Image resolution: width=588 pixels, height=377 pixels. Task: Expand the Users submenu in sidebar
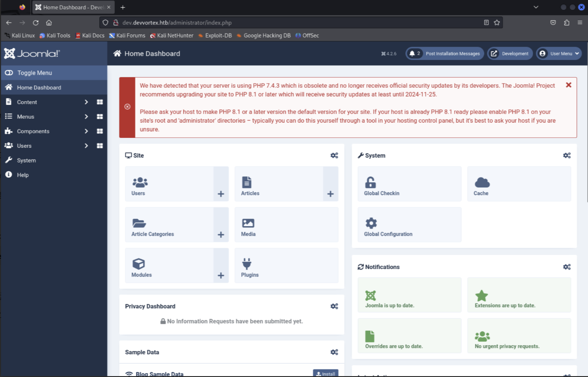click(x=86, y=146)
